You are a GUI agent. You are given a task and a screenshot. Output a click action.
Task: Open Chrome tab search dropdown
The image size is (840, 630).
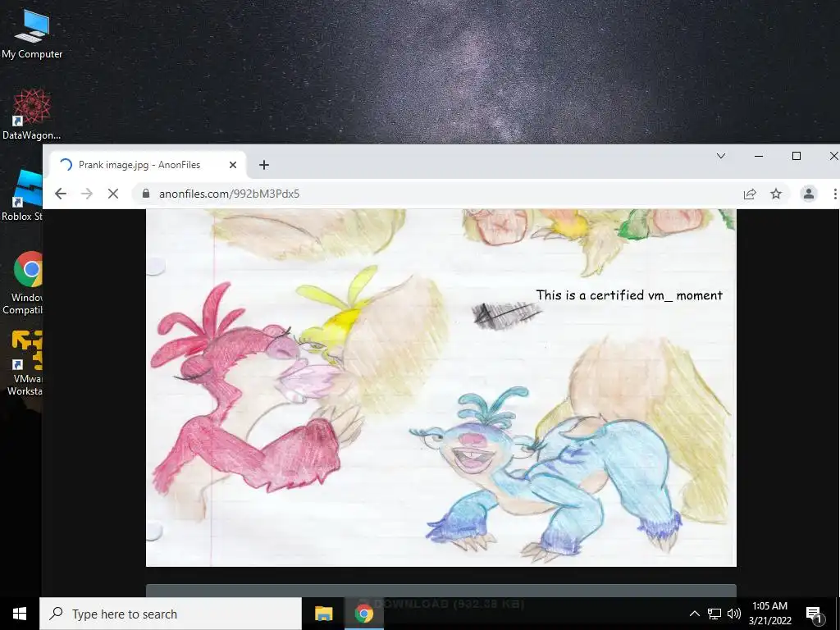coord(720,156)
